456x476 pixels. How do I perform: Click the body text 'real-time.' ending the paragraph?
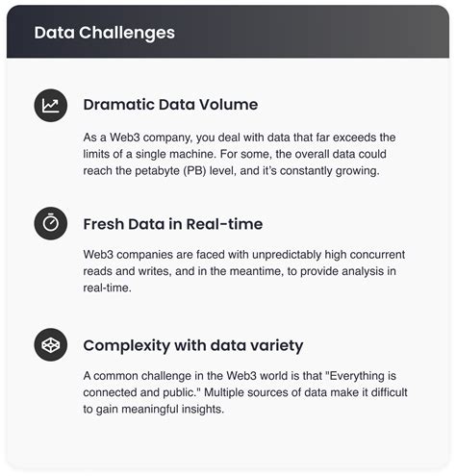click(x=108, y=288)
